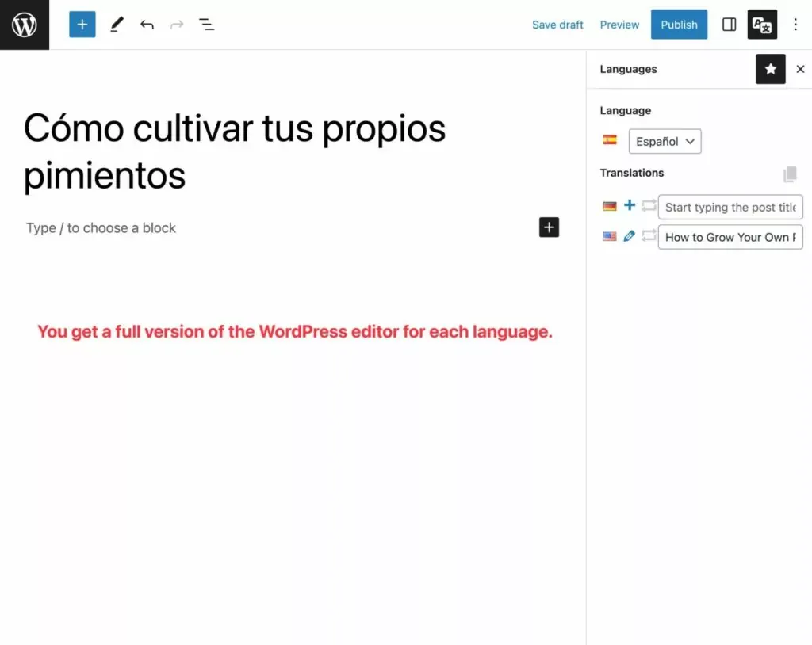
Task: Open the Español language dropdown
Action: click(665, 141)
